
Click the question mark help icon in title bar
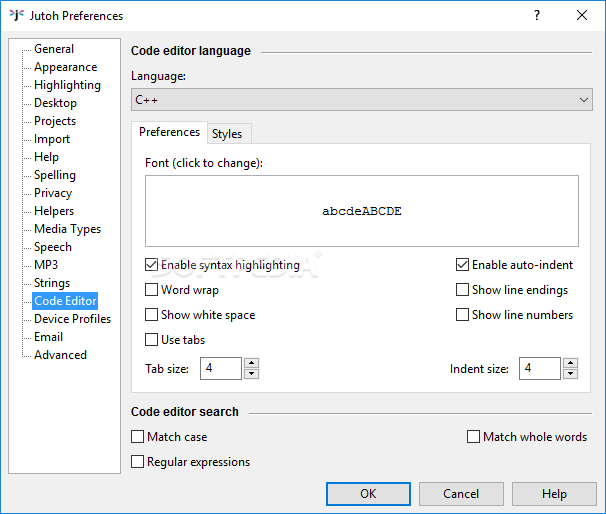pyautogui.click(x=536, y=15)
